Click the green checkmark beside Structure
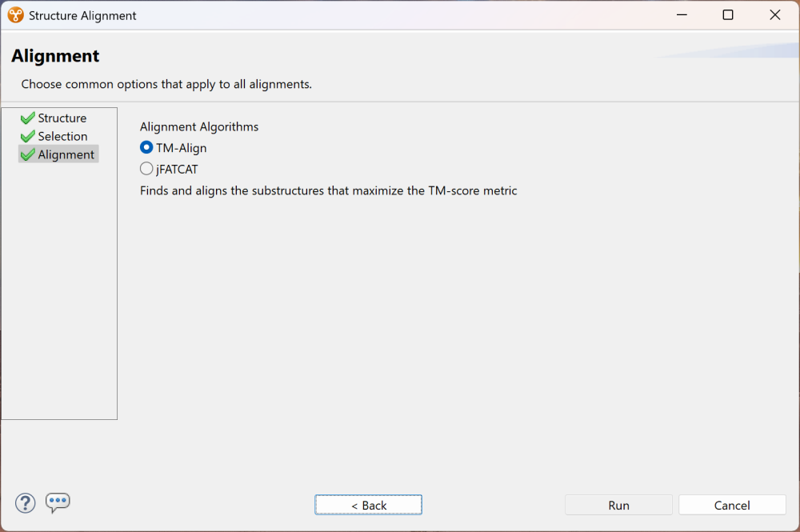 26,118
